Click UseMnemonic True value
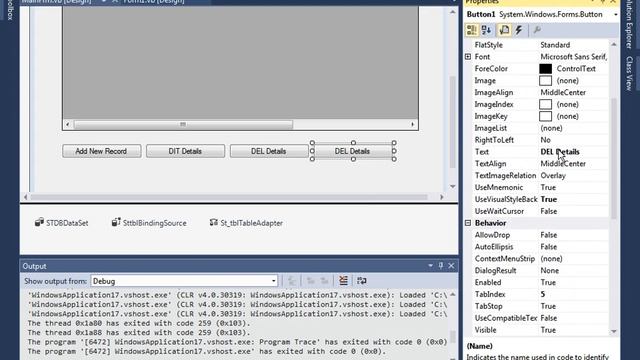Image resolution: width=640 pixels, height=360 pixels. pos(548,187)
